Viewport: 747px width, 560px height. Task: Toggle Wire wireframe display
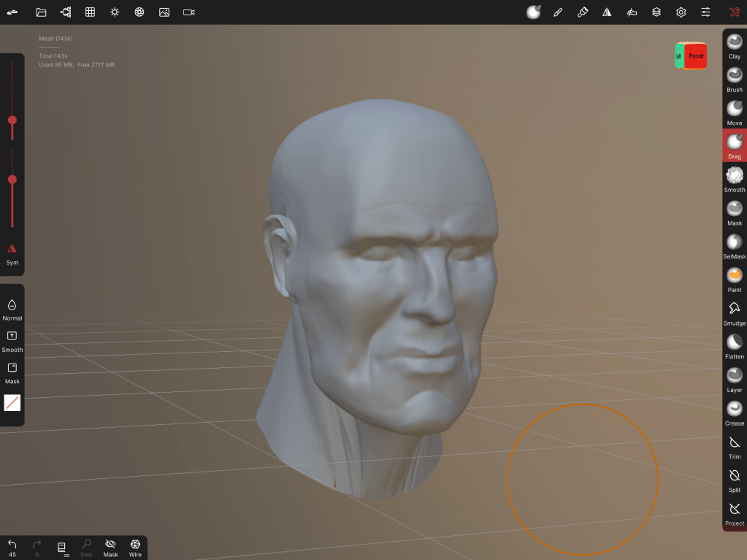tap(135, 548)
